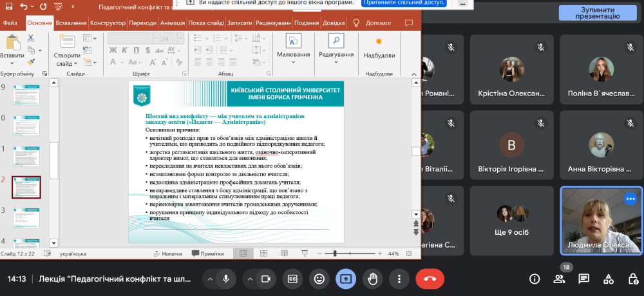
Task: Show the participants list icon
Action: (x=559, y=279)
